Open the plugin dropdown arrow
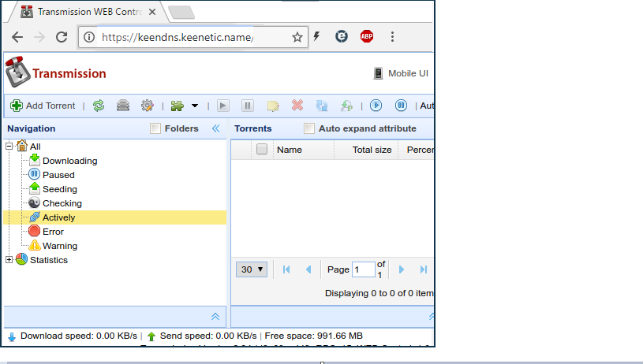643x364 pixels. point(195,106)
